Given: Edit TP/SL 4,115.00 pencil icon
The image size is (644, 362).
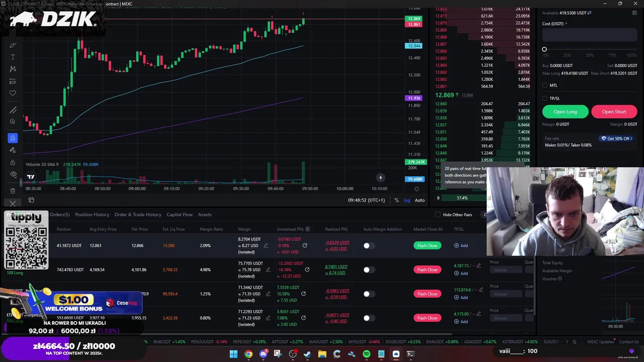Looking at the screenshot, I should [x=479, y=314].
